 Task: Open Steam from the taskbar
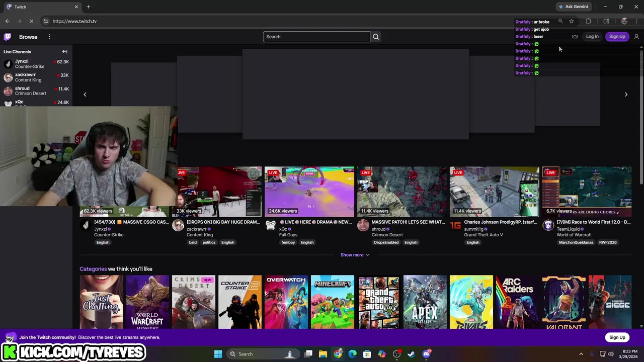pos(412,354)
